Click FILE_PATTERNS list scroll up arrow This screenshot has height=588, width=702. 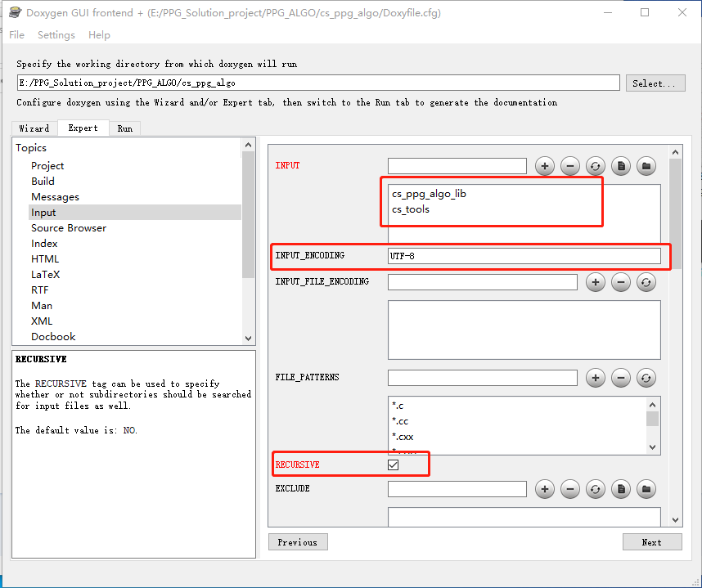click(x=652, y=405)
